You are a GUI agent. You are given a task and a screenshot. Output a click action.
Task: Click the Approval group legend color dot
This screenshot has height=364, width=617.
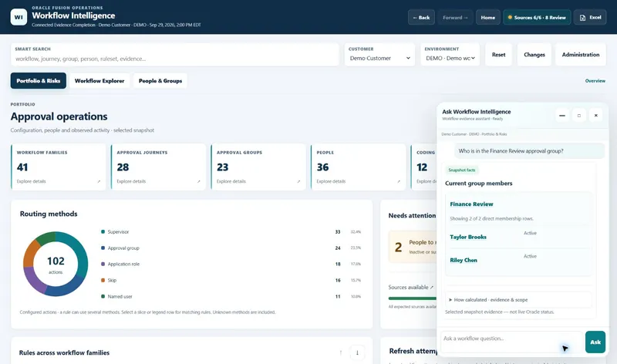(103, 248)
